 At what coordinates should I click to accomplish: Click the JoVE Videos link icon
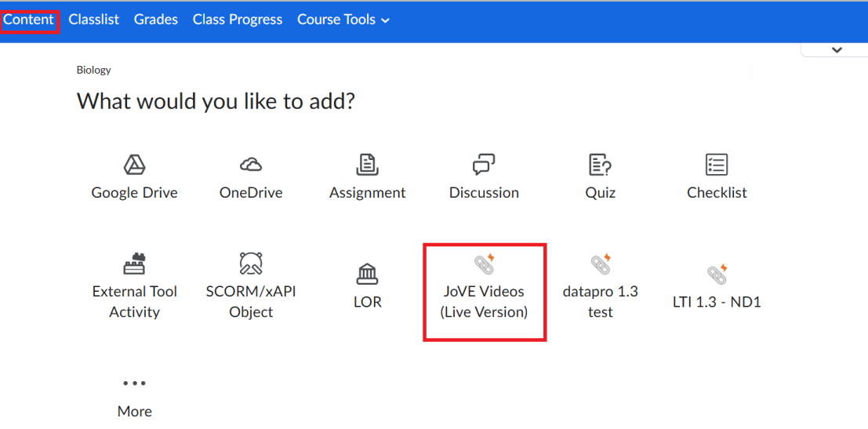click(485, 264)
